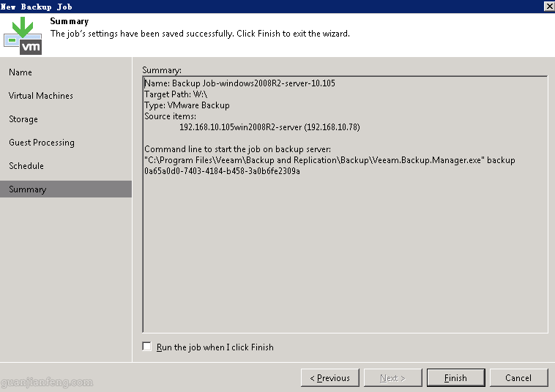Click the Target Path W:\ line
Viewport: 555px width, 392px height.
(176, 94)
